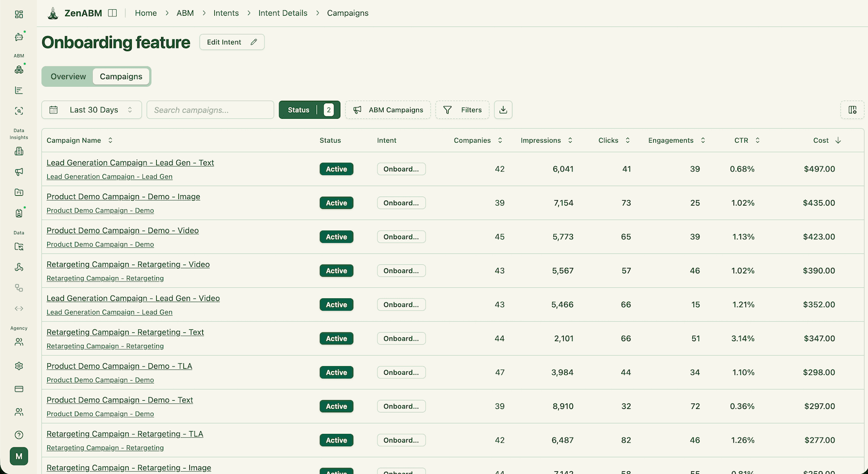Screen dimensions: 868x474
Task: Open Lead Generation Campaign - Lead Gen - Video
Action: tap(133, 298)
